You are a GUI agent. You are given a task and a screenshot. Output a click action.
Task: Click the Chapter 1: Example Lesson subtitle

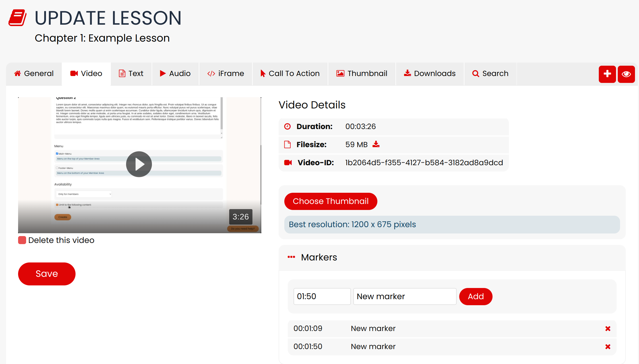[102, 38]
